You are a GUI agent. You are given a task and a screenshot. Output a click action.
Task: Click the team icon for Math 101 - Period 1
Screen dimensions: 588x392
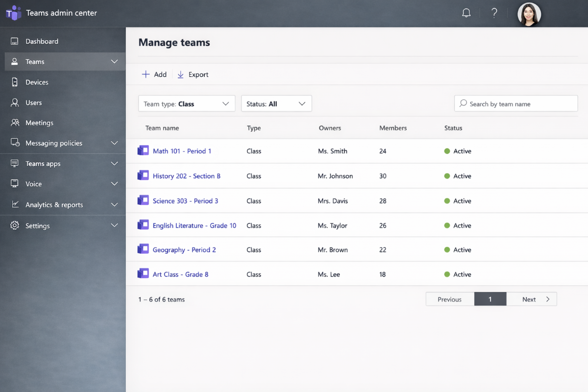tap(143, 150)
